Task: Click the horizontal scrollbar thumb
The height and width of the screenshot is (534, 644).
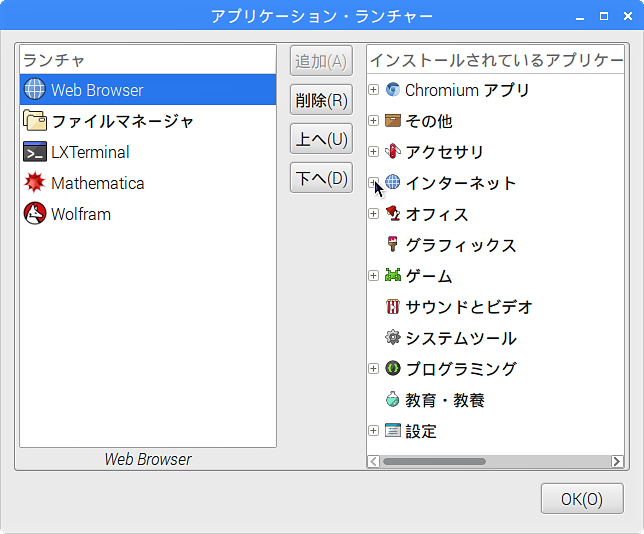Action: click(434, 461)
